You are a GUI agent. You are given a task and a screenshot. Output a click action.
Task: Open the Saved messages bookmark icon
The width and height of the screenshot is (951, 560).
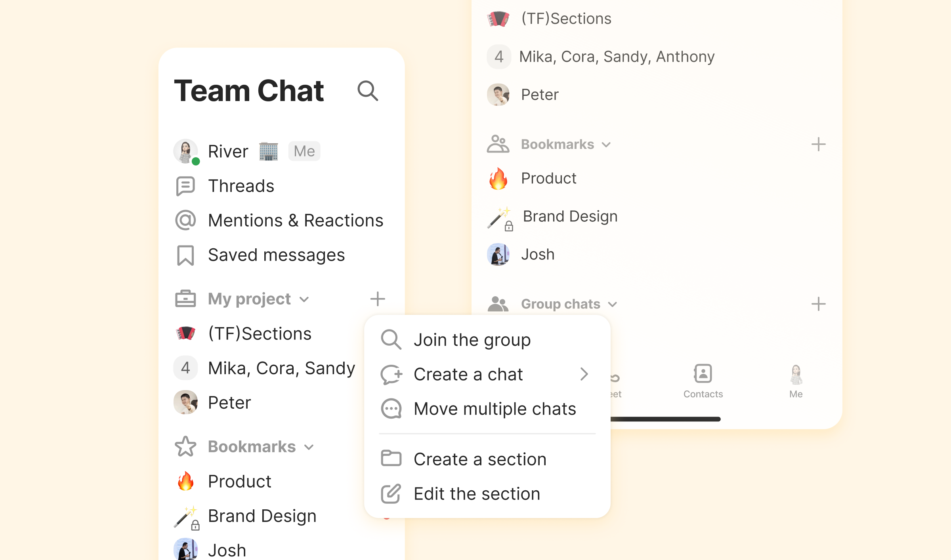pyautogui.click(x=185, y=255)
